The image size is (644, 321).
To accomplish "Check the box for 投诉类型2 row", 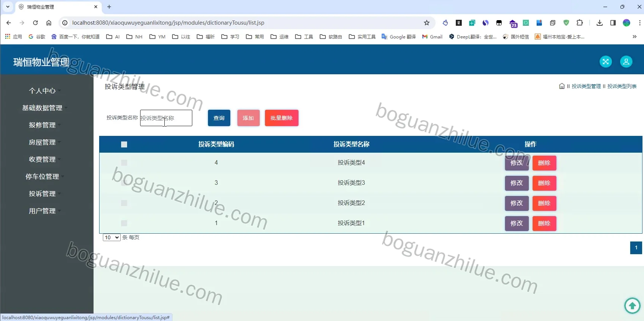I will point(124,203).
